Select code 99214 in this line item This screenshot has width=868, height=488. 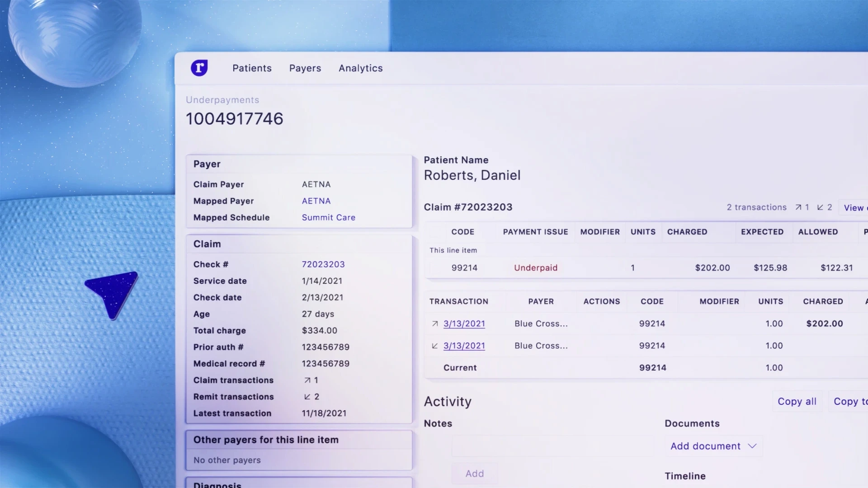tap(464, 268)
